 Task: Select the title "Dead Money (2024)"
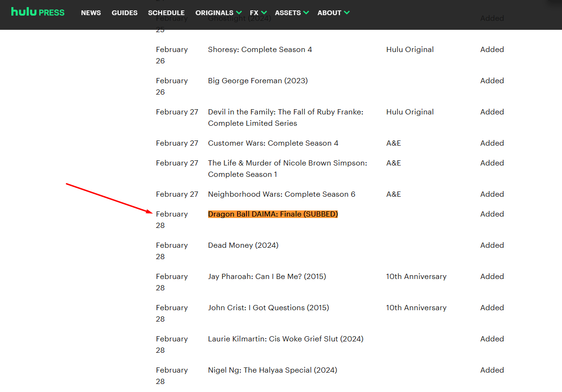[243, 245]
